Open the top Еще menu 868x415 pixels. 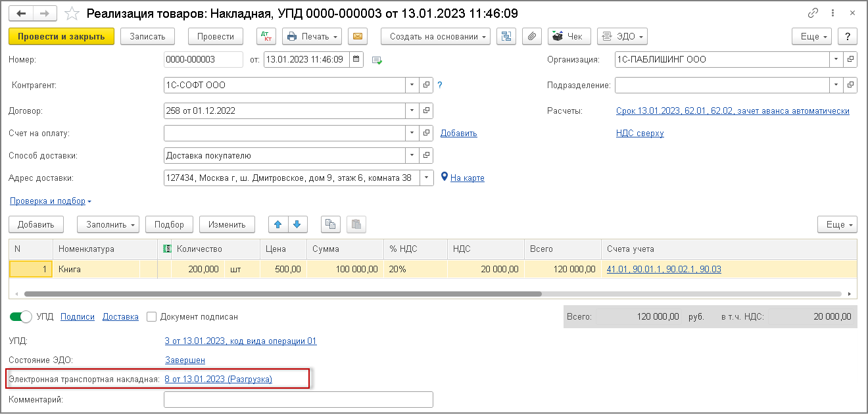[812, 36]
